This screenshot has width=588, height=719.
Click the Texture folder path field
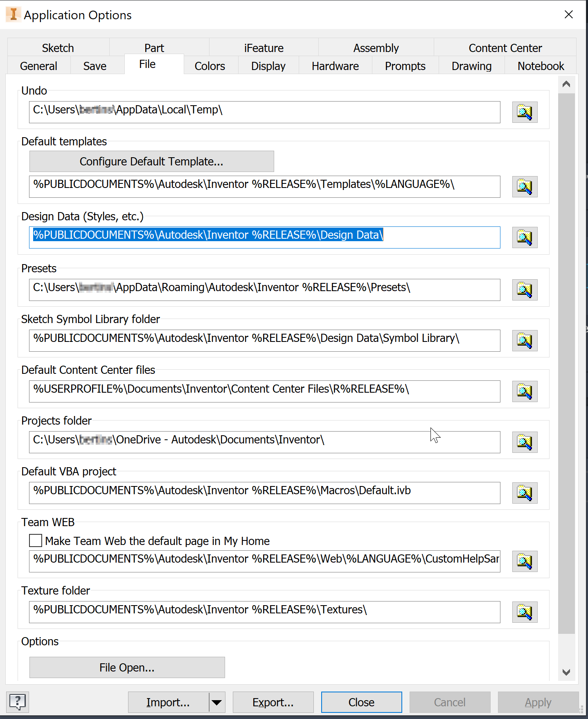coord(264,612)
